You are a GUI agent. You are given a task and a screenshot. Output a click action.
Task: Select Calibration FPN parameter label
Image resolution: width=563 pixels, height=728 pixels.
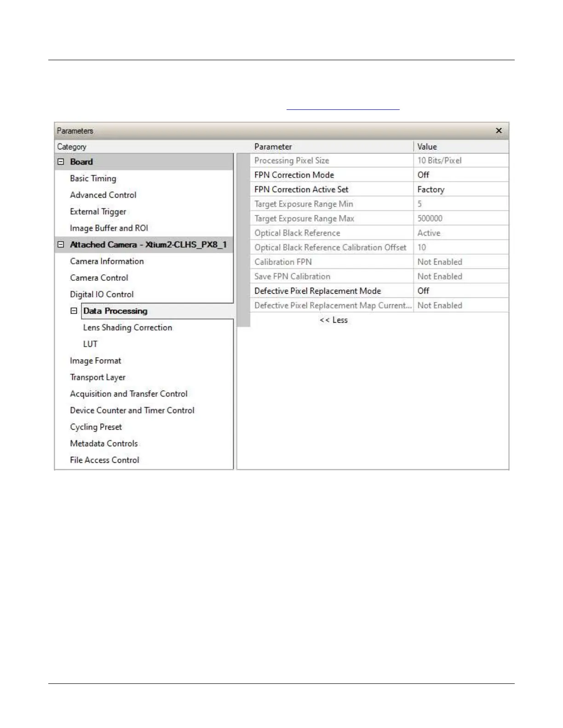(283, 262)
